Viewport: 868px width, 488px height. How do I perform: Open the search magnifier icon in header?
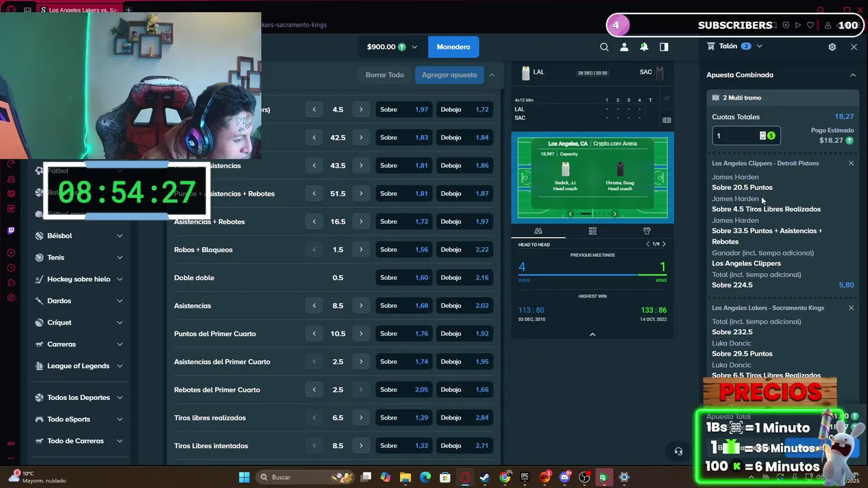pos(604,47)
